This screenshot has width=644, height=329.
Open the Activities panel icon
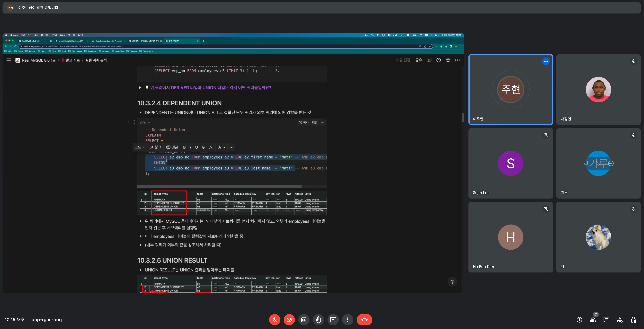pyautogui.click(x=620, y=319)
